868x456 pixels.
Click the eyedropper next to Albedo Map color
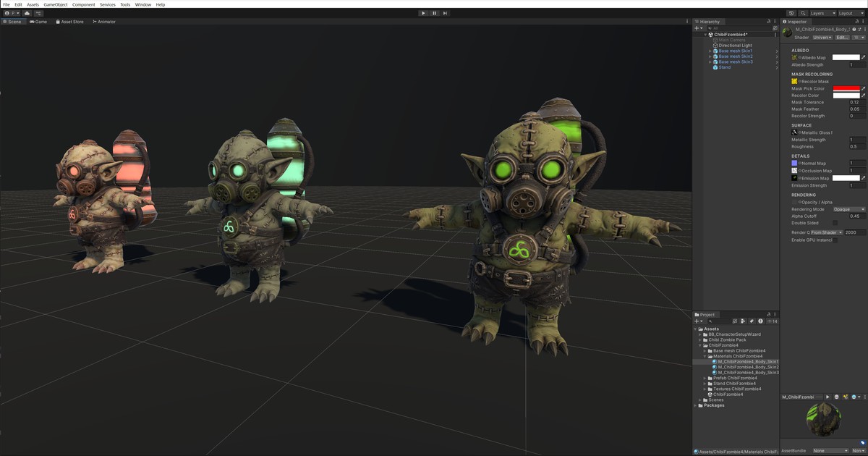click(x=863, y=57)
